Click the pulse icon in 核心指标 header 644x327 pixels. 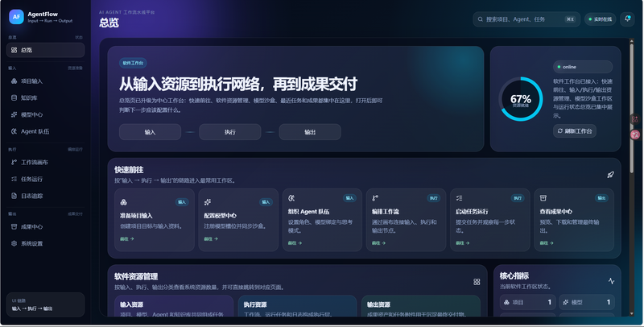pos(611,281)
